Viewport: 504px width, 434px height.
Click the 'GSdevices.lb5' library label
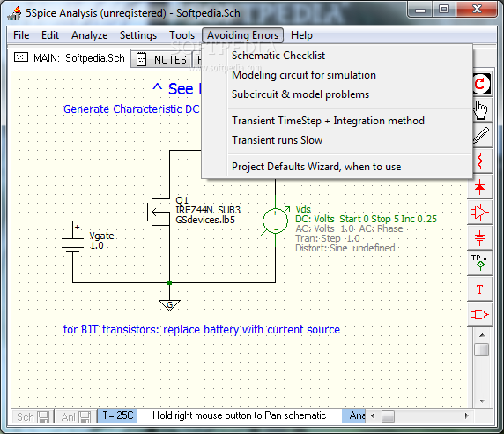click(x=205, y=220)
